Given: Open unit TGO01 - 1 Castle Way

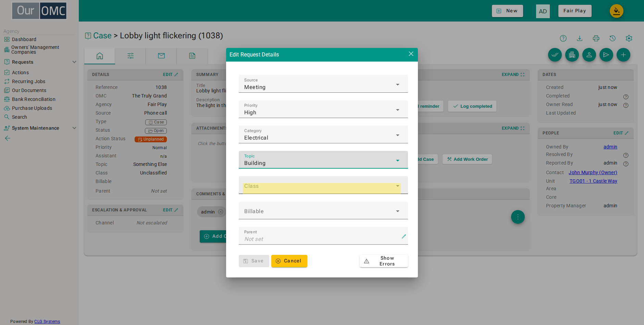Looking at the screenshot, I should [x=593, y=181].
